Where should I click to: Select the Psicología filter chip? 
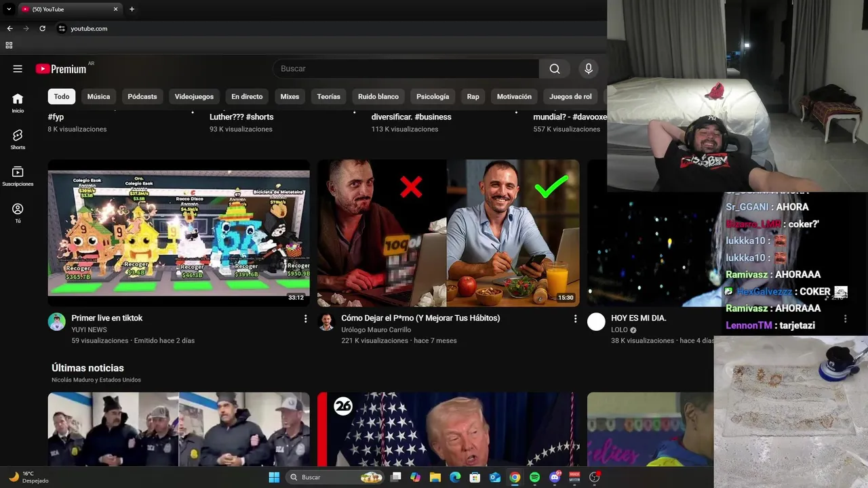433,96
